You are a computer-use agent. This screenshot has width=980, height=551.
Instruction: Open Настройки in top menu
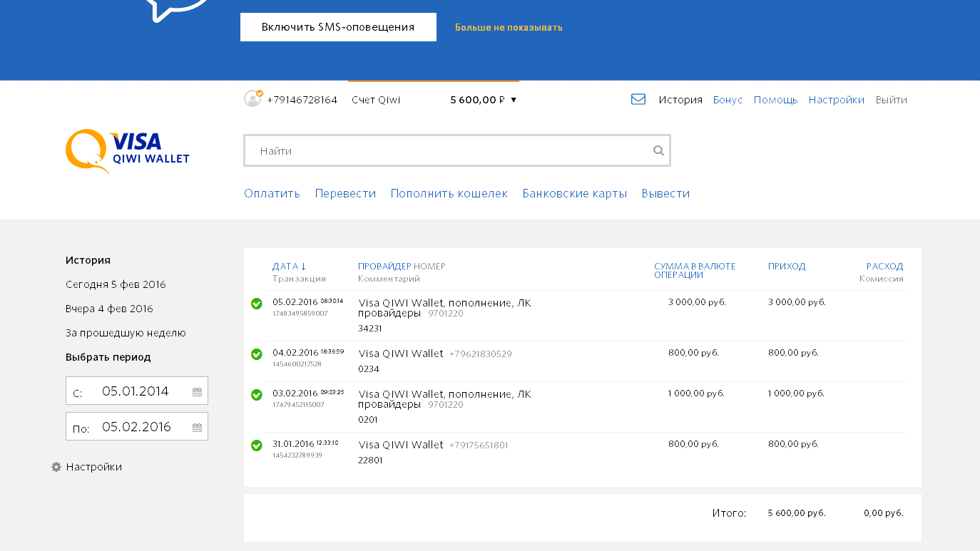(837, 100)
